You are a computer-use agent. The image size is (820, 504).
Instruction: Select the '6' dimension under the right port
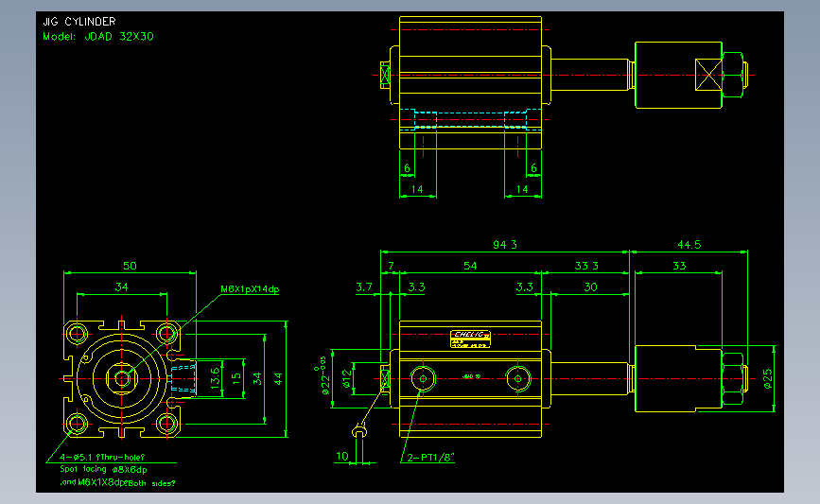point(533,168)
